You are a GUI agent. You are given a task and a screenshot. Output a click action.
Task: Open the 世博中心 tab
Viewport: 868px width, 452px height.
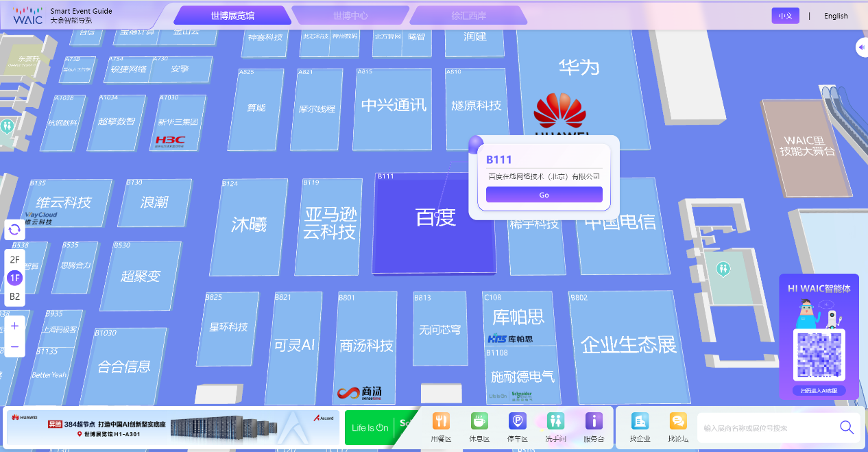tap(350, 15)
